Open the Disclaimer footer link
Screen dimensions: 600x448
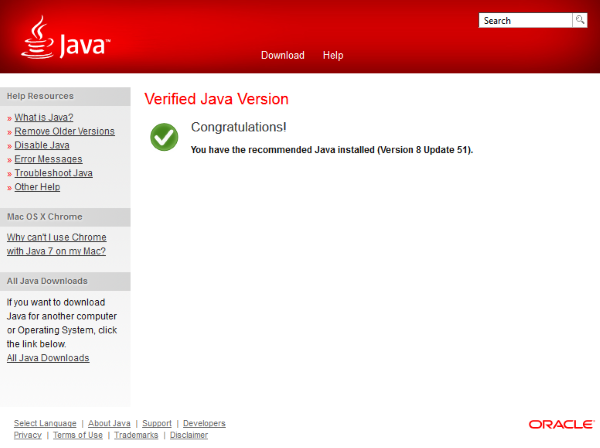pos(189,435)
